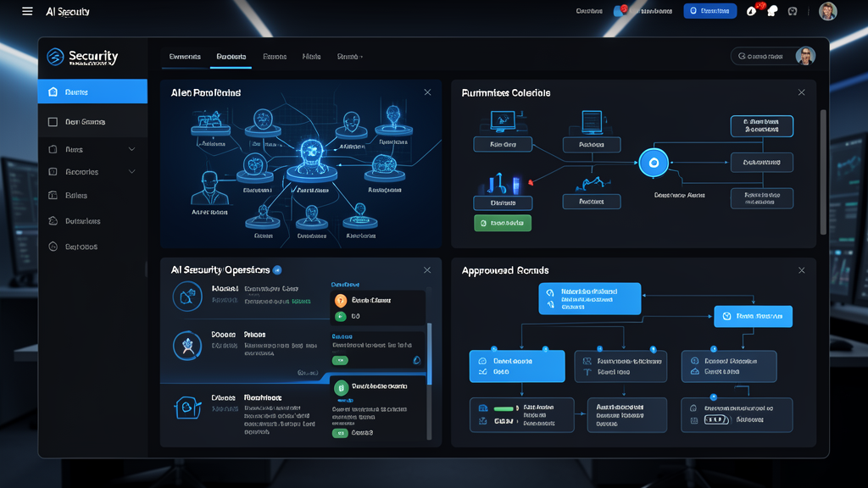Click the text link left of the red-badged switch in the top bar
This screenshot has height=488, width=868.
[589, 11]
